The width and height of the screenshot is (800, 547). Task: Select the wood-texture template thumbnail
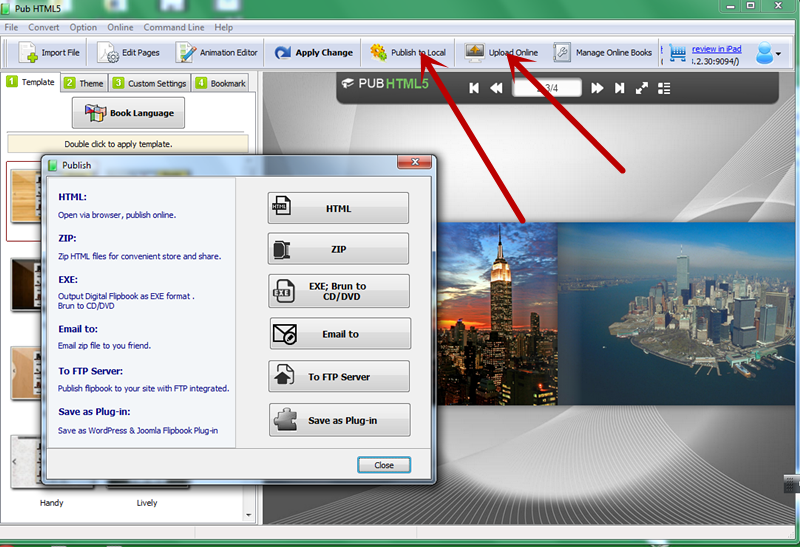(x=26, y=196)
